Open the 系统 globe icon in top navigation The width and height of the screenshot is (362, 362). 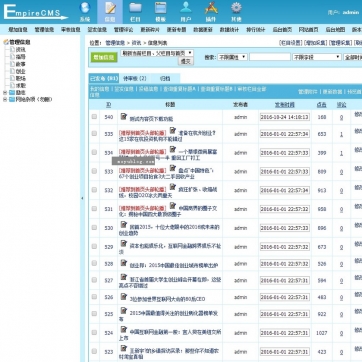pyautogui.click(x=85, y=7)
